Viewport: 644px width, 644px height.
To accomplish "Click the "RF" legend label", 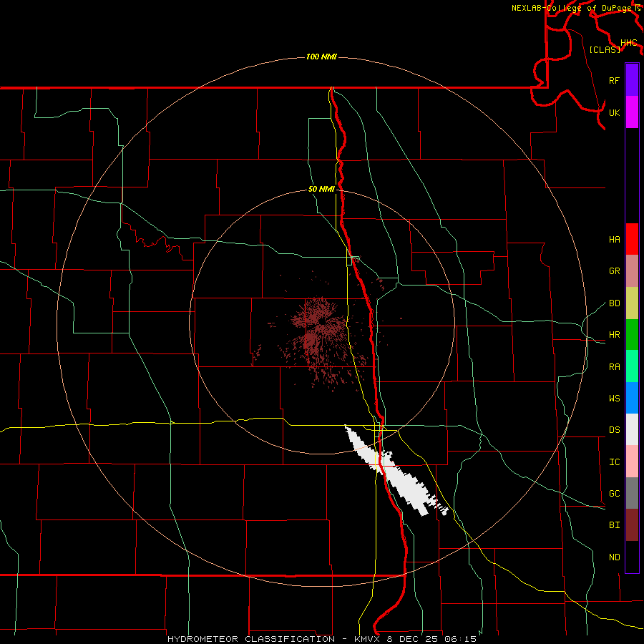I will (614, 80).
